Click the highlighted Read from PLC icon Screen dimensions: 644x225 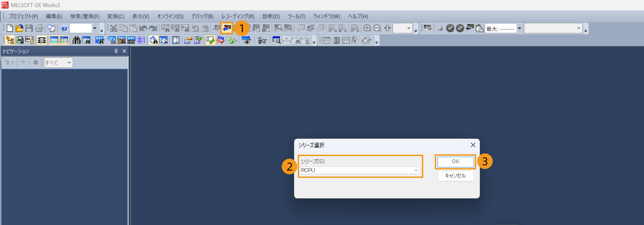(227, 28)
